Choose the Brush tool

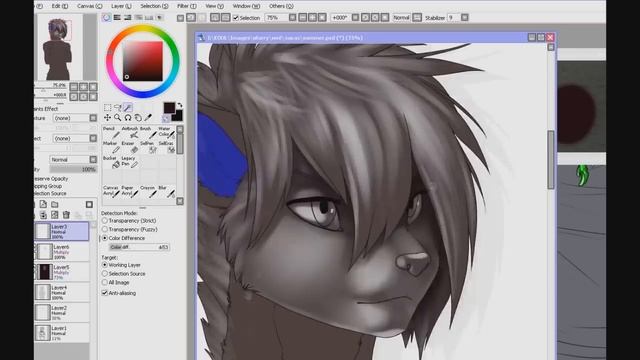tap(148, 132)
